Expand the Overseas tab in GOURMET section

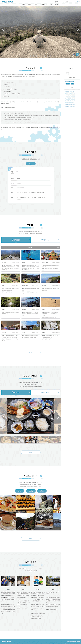tap(45, 392)
